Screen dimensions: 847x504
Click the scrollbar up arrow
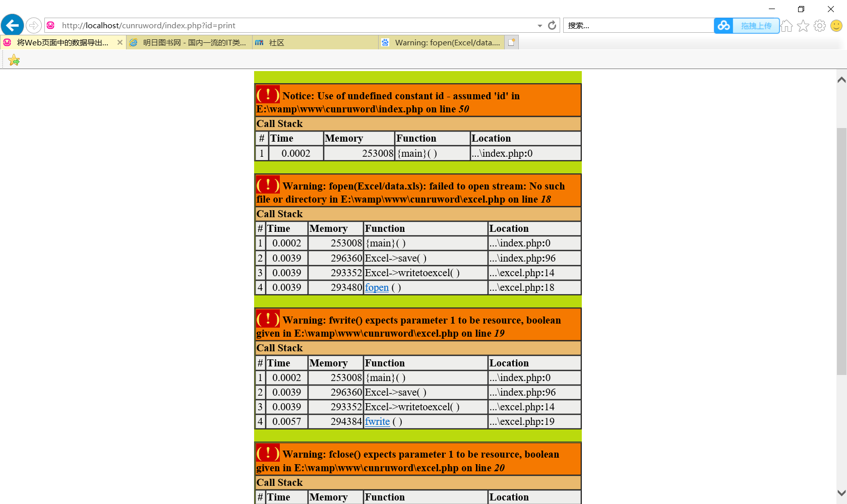pyautogui.click(x=841, y=80)
